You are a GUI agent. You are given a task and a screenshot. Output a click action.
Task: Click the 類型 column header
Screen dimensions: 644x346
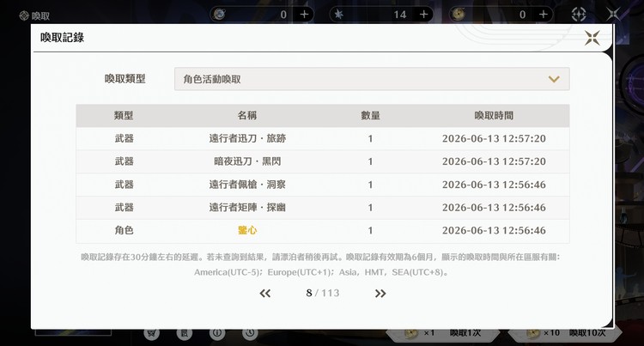pyautogui.click(x=124, y=115)
